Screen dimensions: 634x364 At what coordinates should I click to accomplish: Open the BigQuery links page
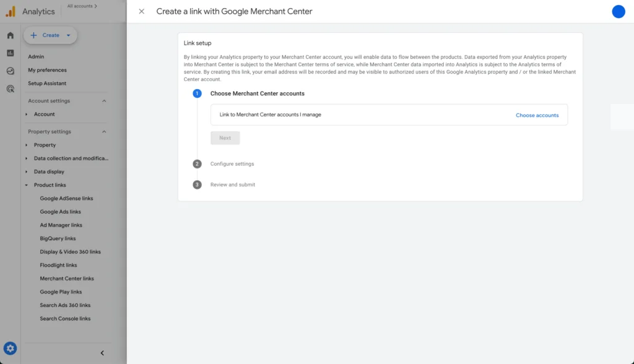click(56, 238)
